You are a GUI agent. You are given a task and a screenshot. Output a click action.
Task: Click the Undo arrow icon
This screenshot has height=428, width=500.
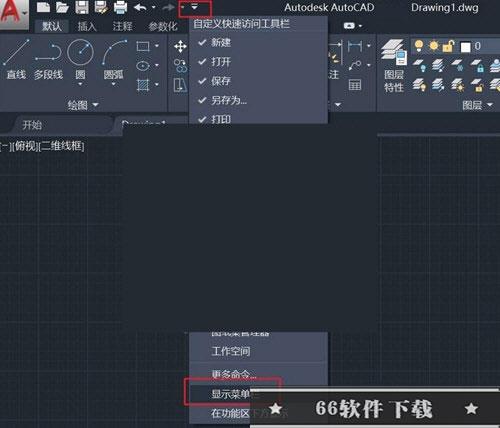click(140, 7)
